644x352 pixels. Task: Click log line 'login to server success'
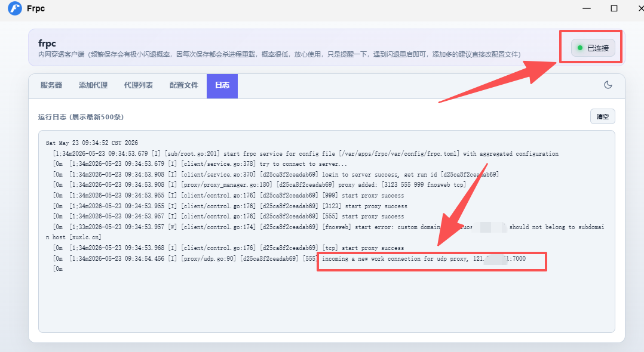click(276, 174)
